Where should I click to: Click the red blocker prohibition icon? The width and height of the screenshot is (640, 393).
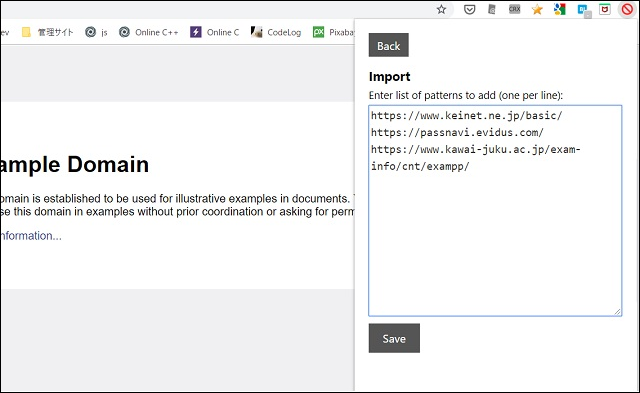point(627,9)
